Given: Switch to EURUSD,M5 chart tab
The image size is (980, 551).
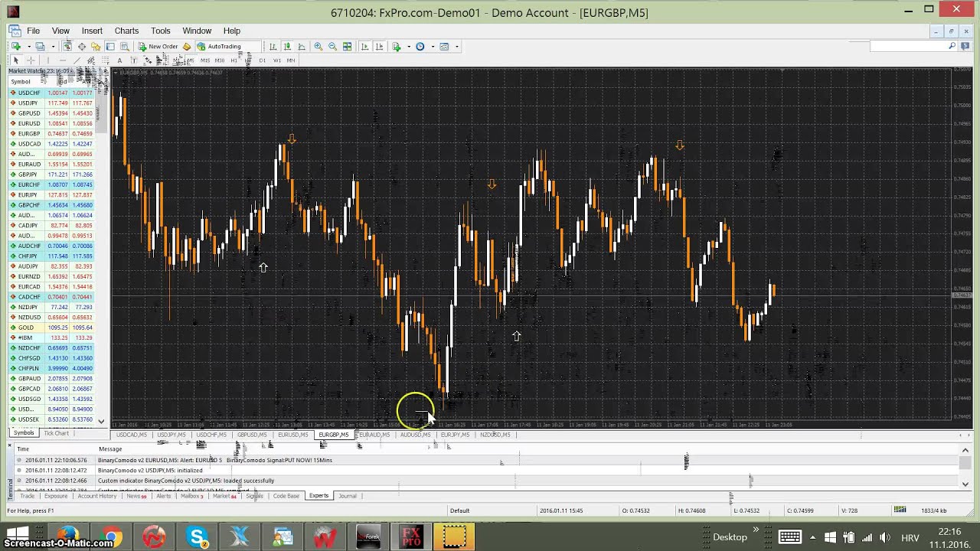Looking at the screenshot, I should (292, 435).
